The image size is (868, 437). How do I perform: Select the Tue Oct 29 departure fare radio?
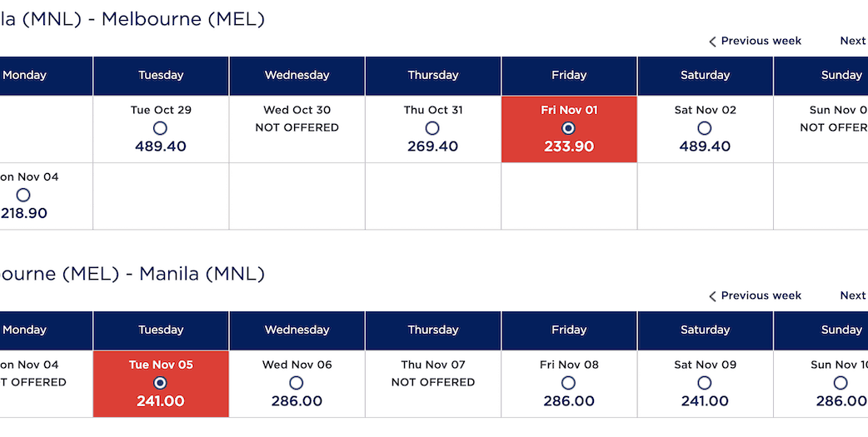click(160, 128)
